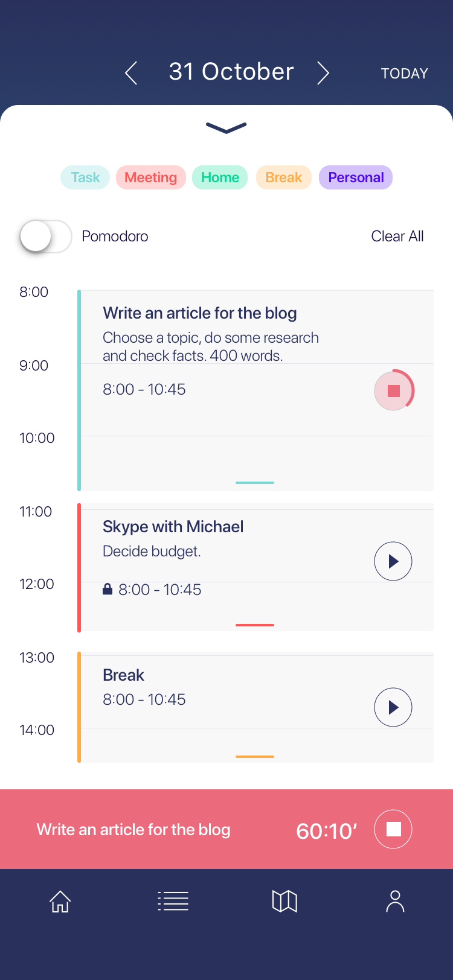Filter by the Meeting tag

pyautogui.click(x=150, y=177)
